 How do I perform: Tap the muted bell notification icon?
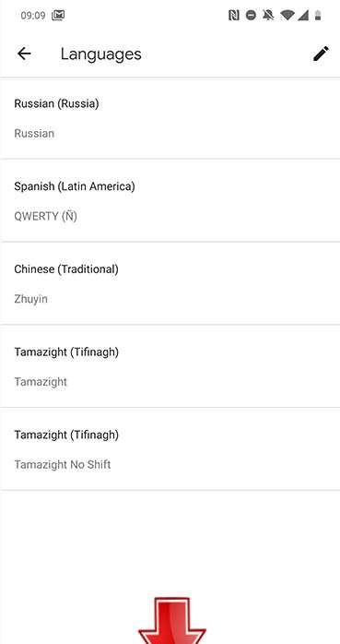[x=268, y=16]
